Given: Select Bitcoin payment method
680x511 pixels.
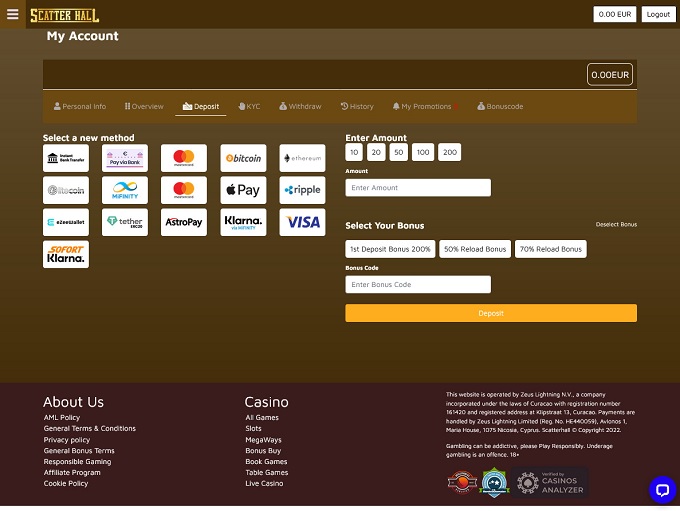Looking at the screenshot, I should pyautogui.click(x=243, y=158).
